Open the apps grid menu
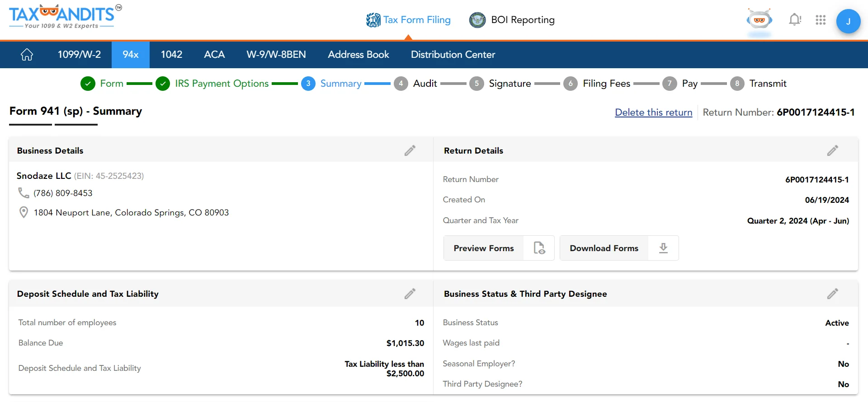 pos(821,20)
